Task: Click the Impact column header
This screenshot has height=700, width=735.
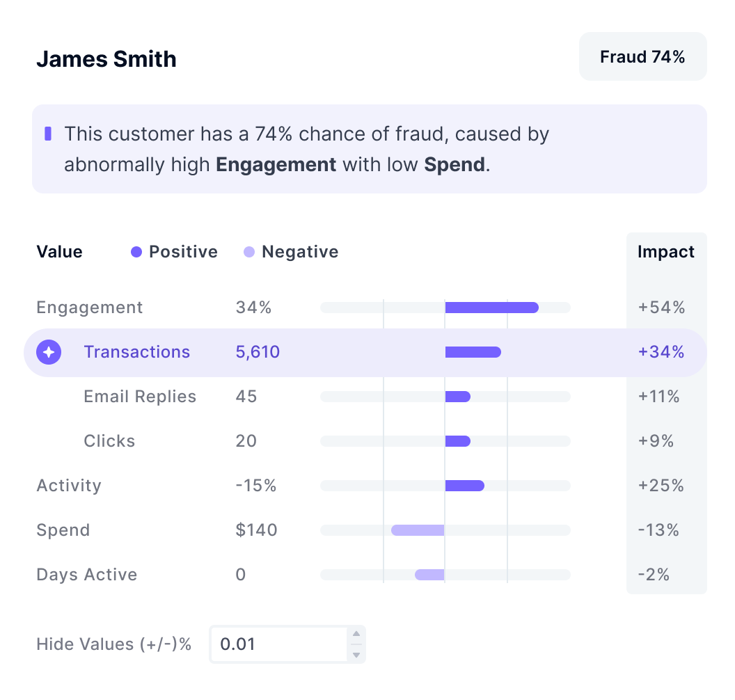Action: click(666, 252)
